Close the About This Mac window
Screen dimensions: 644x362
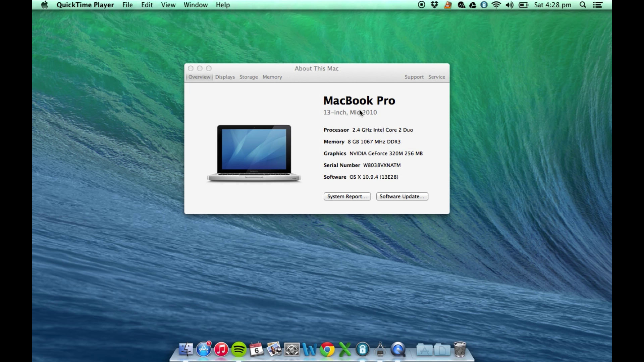191,68
